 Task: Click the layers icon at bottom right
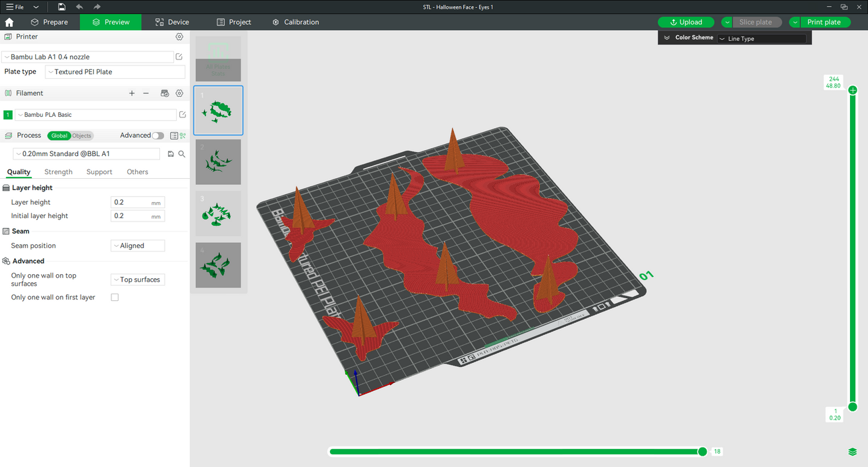(x=853, y=452)
